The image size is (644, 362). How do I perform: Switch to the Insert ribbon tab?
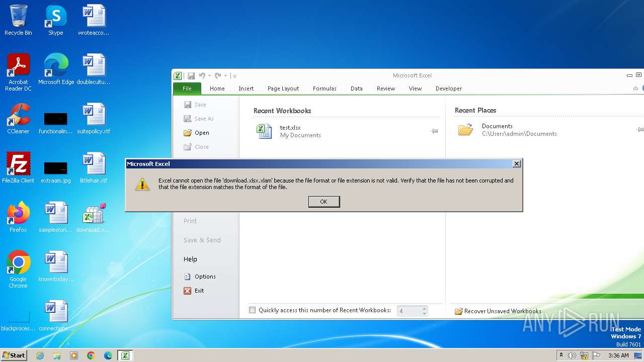[246, 88]
